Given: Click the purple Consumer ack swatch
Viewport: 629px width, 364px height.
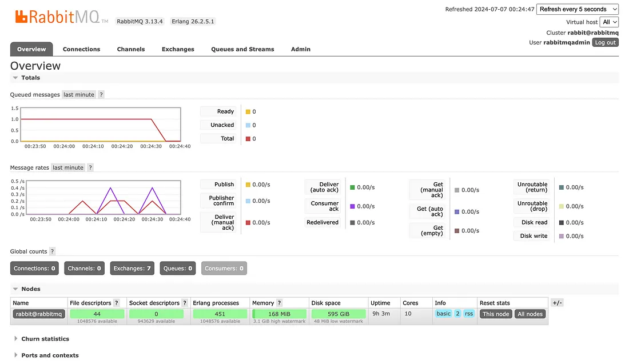Looking at the screenshot, I should point(353,206).
